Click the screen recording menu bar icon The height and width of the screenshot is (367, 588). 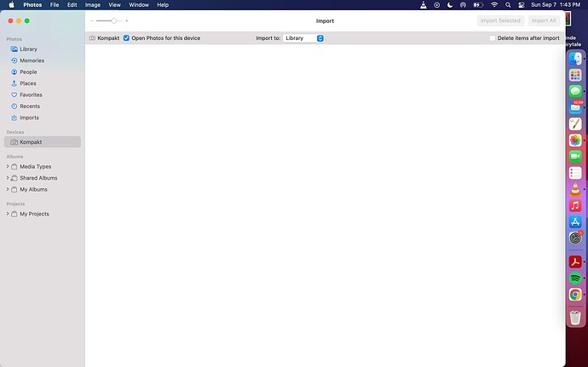point(437,5)
